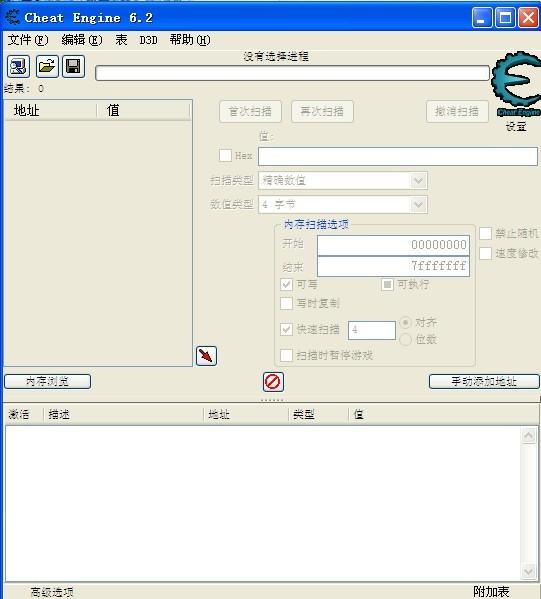Click the address table scroll-up arrow
This screenshot has height=599, width=541.
click(x=529, y=435)
